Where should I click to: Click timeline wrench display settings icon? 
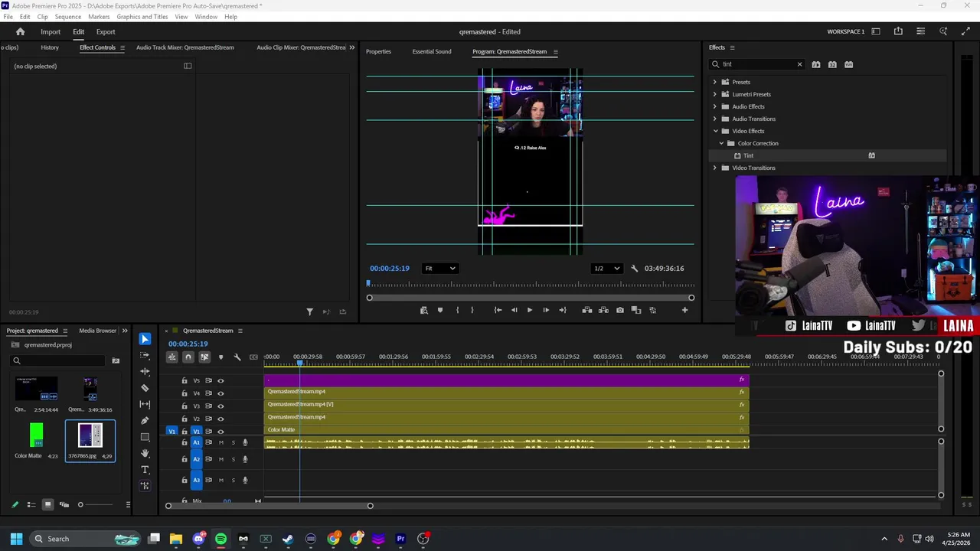click(237, 357)
